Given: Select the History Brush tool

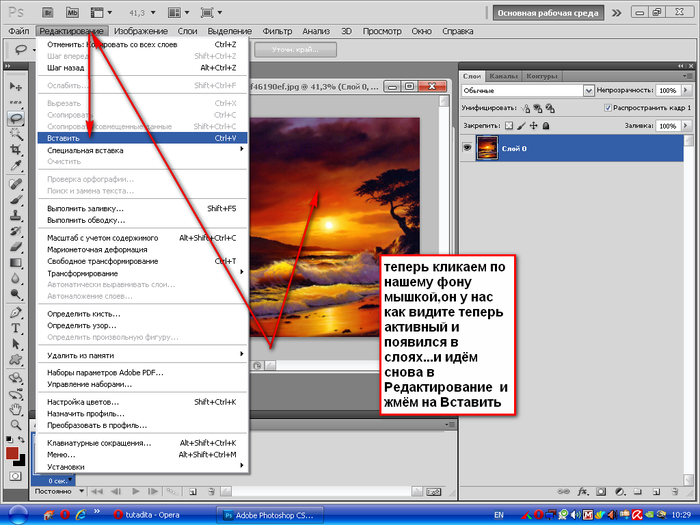Looking at the screenshot, I should tap(16, 231).
